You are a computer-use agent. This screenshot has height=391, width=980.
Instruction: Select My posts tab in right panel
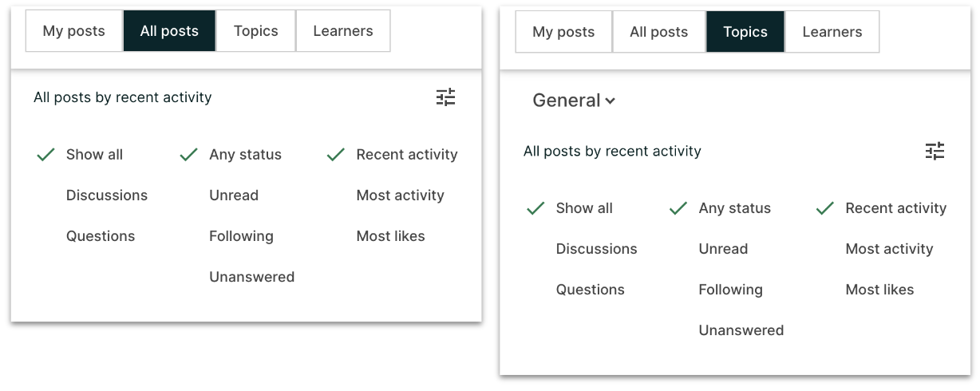pyautogui.click(x=563, y=32)
